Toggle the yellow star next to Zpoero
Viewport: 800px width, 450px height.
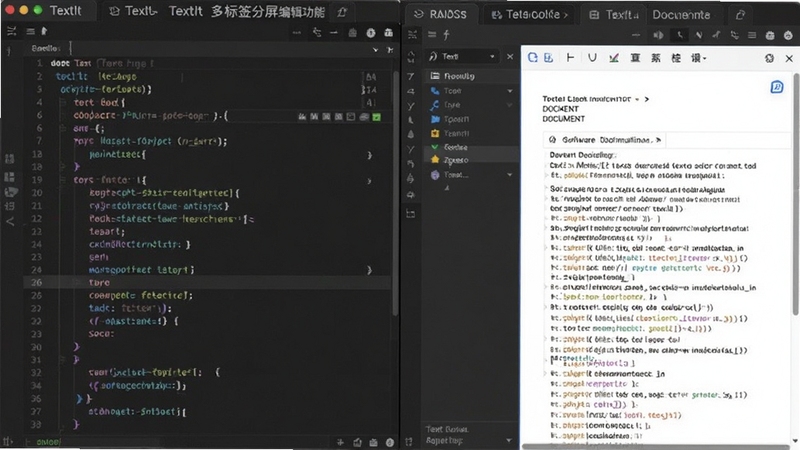pyautogui.click(x=435, y=160)
